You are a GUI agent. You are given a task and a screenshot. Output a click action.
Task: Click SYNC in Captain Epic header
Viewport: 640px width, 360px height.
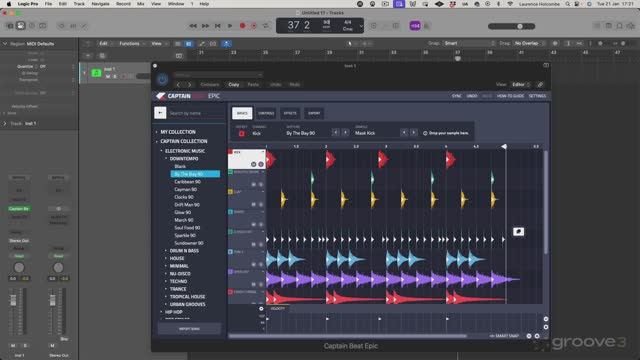click(x=457, y=96)
